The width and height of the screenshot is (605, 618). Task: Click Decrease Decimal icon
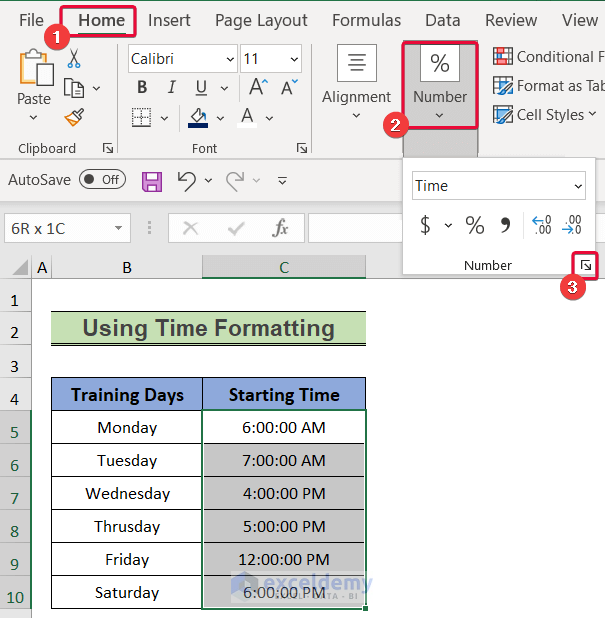572,225
